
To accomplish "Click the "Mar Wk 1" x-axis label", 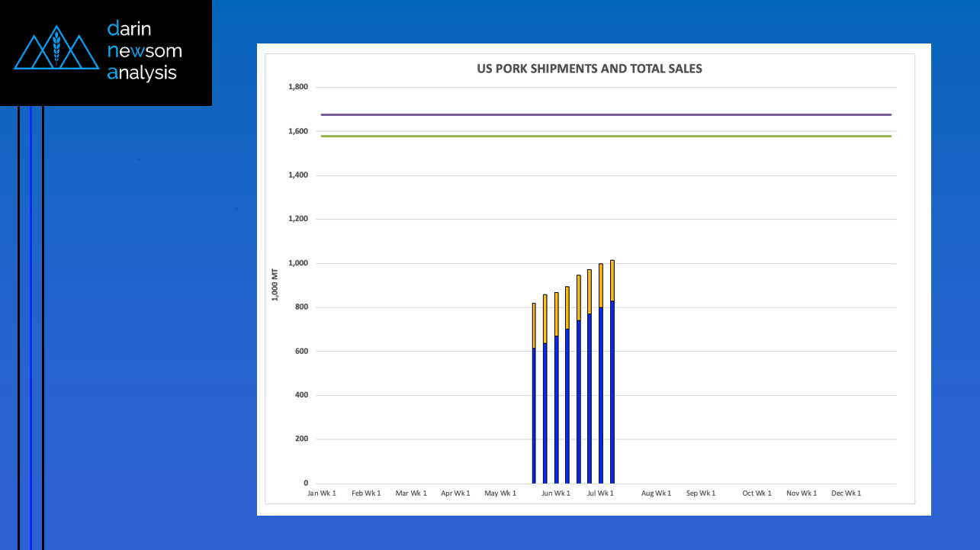I will point(412,494).
